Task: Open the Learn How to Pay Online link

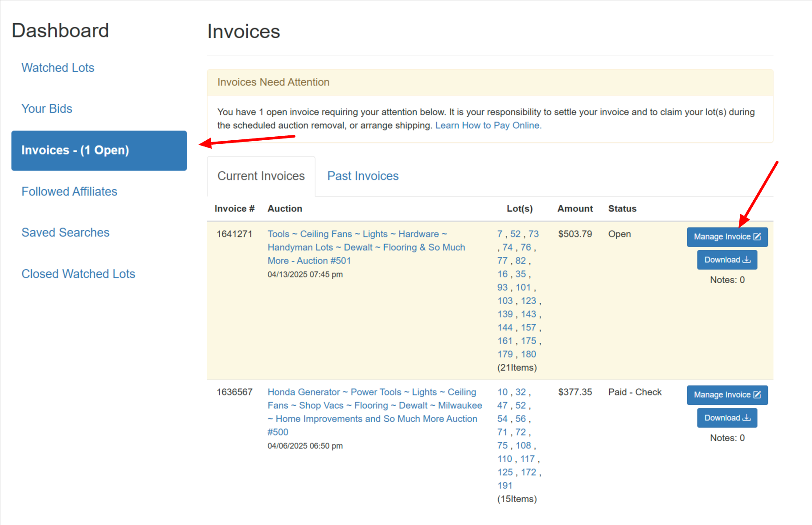Action: point(488,126)
